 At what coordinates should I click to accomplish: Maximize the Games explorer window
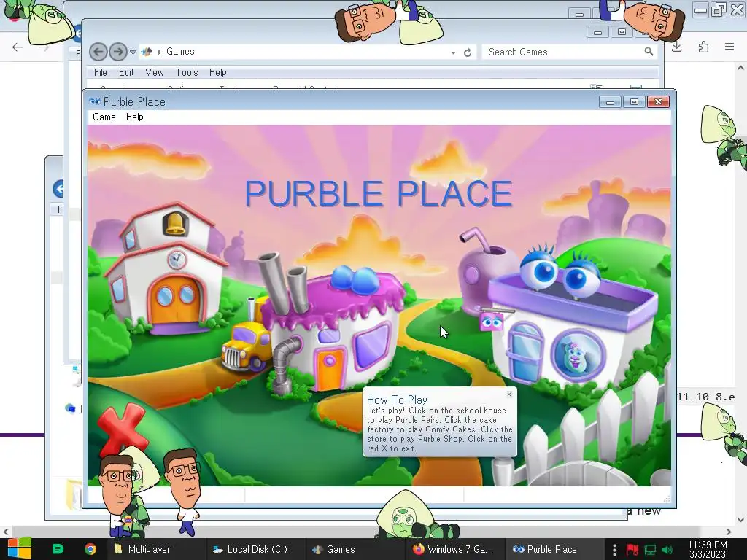pyautogui.click(x=622, y=32)
